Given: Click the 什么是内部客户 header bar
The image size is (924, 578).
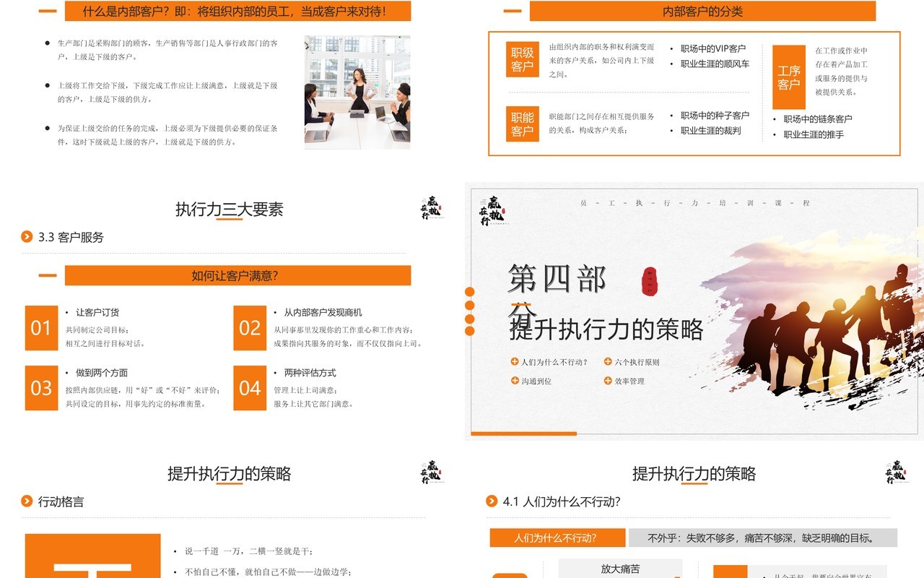Looking at the screenshot, I should pos(237,11).
